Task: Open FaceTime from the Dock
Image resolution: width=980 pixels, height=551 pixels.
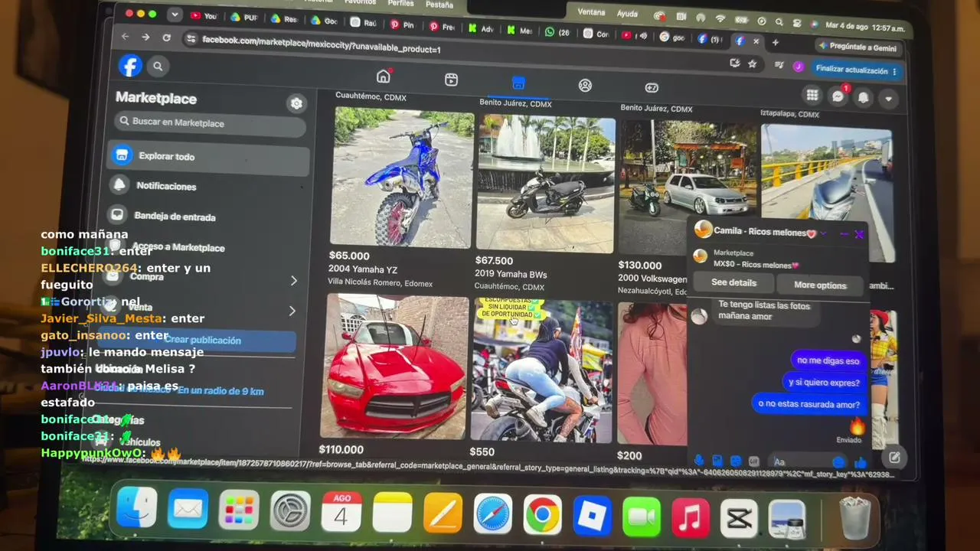Action: 641,517
